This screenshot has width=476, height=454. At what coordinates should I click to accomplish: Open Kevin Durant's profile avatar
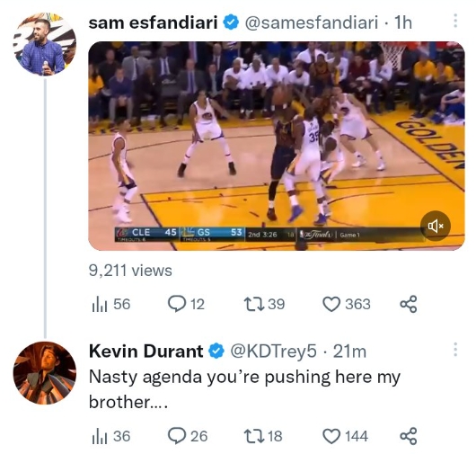pyautogui.click(x=45, y=373)
